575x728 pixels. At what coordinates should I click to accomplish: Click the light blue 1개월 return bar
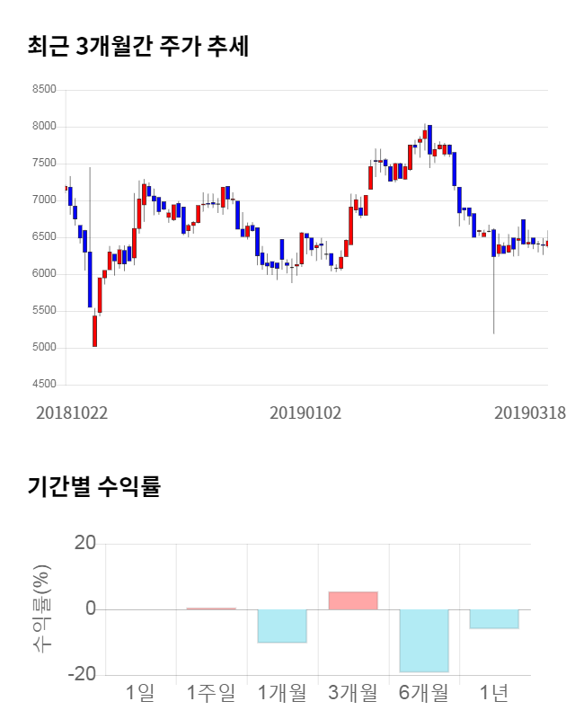point(282,626)
